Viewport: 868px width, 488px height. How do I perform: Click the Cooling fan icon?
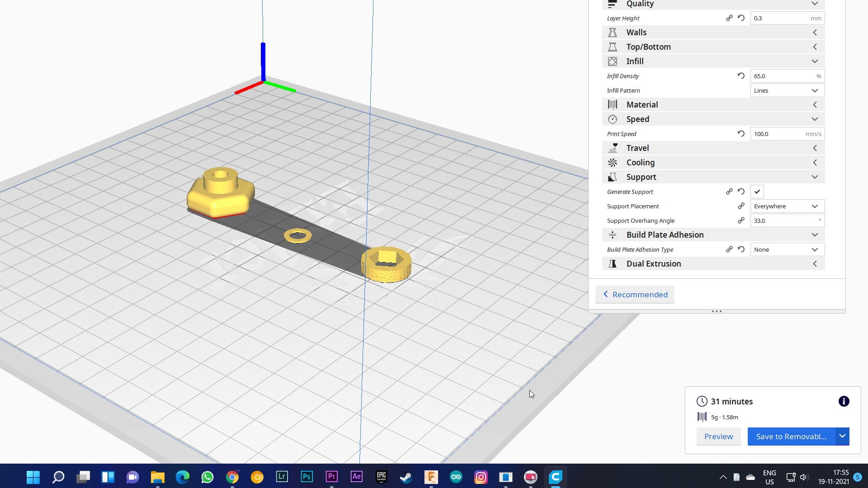(x=613, y=163)
